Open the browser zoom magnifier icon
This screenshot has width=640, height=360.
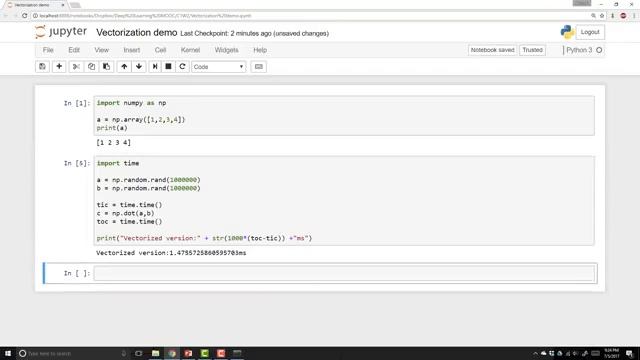coord(593,16)
